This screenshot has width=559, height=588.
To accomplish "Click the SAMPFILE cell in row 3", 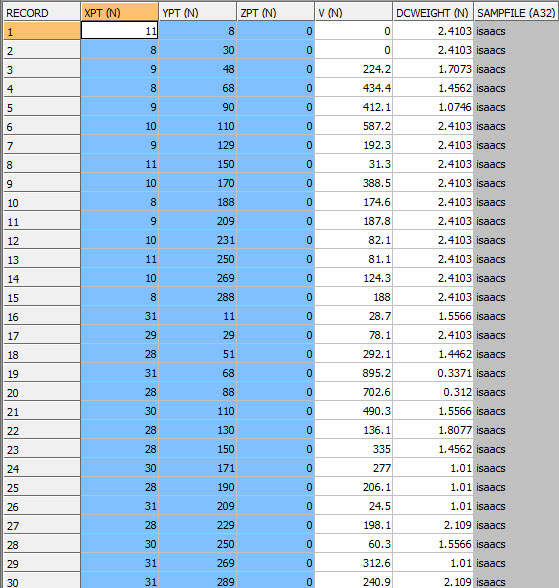I will pos(516,69).
